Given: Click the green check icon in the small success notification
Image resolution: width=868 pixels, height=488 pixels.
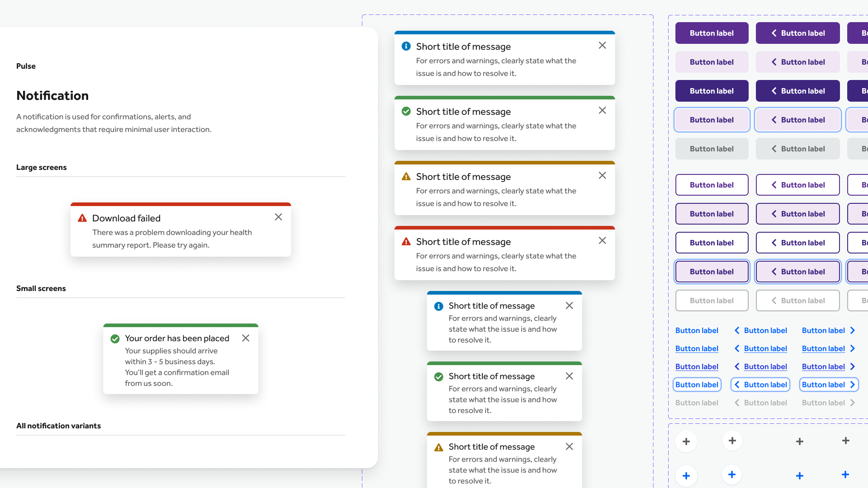Looking at the screenshot, I should (x=439, y=377).
